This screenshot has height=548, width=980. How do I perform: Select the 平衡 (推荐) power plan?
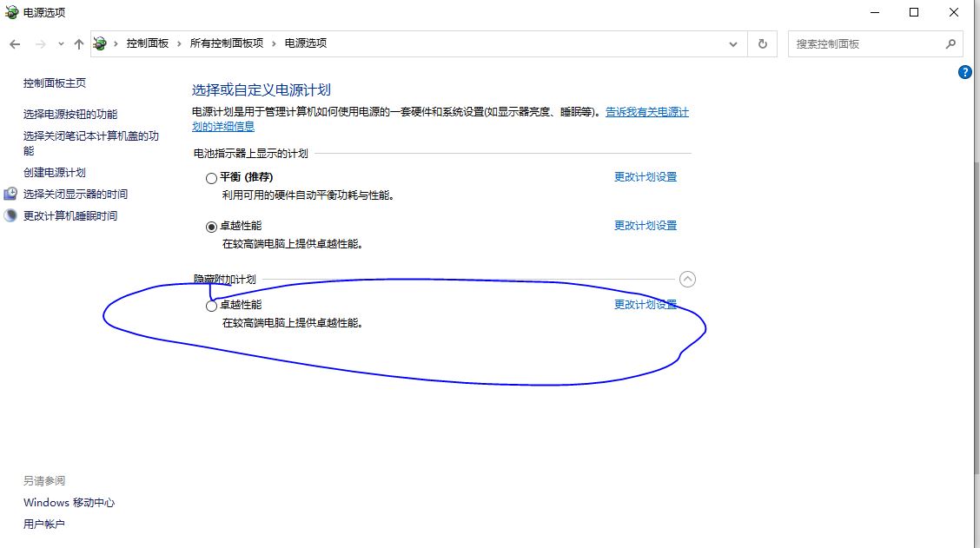point(211,177)
